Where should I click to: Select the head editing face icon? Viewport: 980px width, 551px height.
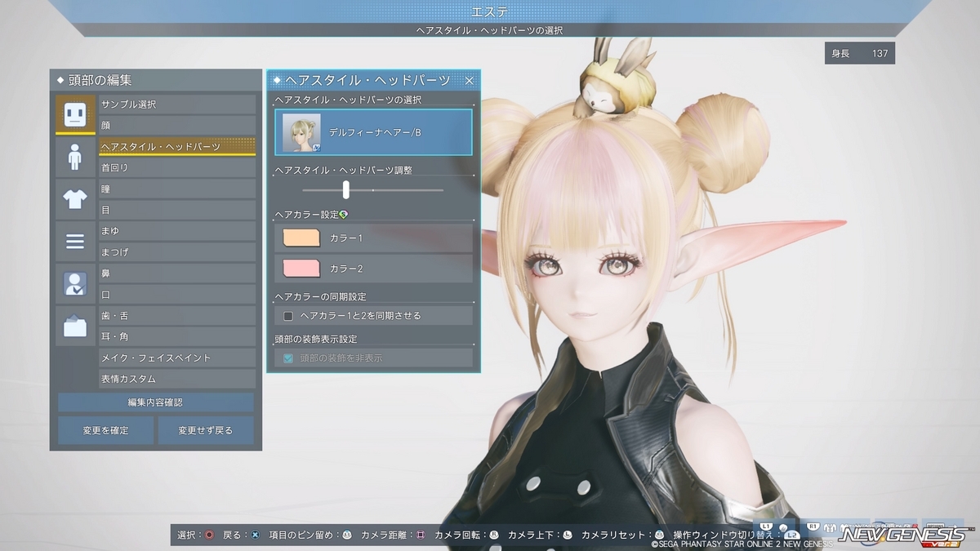click(75, 114)
